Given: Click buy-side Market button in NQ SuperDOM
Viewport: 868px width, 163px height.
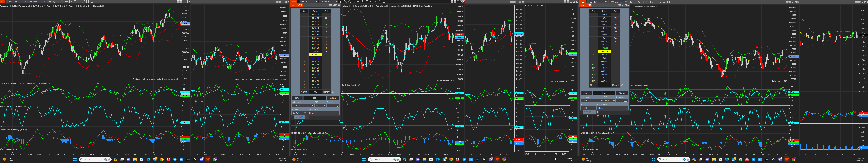Looking at the screenshot, I should click(304, 92).
